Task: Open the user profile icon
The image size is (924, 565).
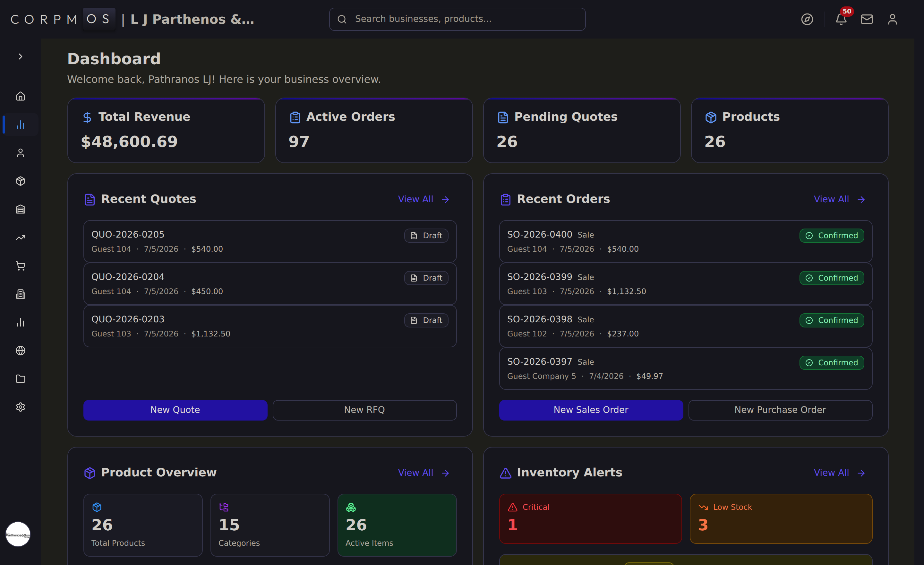Action: click(892, 19)
